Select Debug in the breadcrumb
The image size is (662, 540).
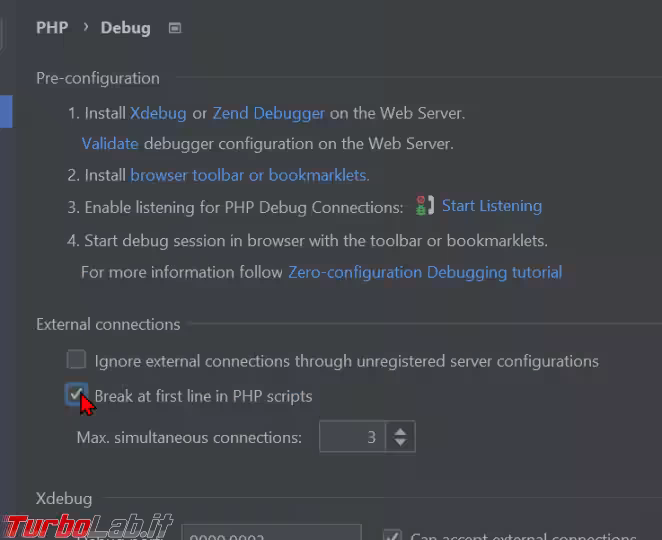[125, 28]
